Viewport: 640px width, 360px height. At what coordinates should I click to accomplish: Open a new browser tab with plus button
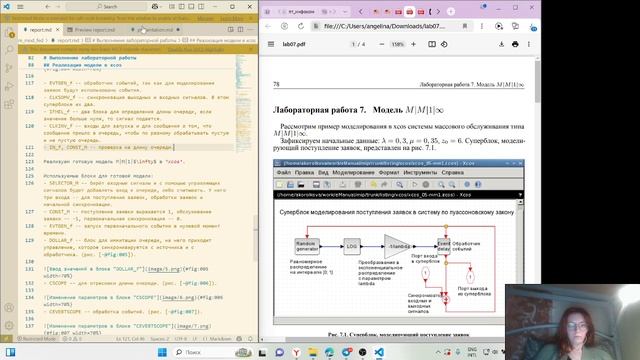[x=451, y=11]
